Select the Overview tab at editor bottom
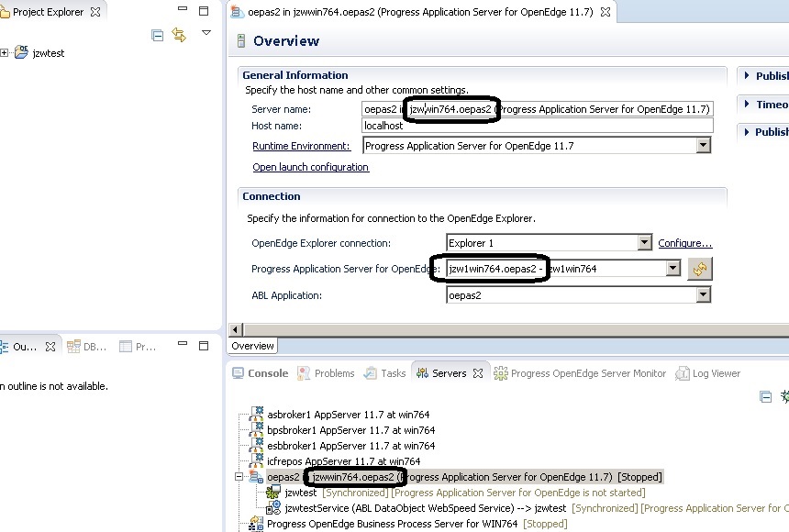This screenshot has height=532, width=789. point(252,346)
